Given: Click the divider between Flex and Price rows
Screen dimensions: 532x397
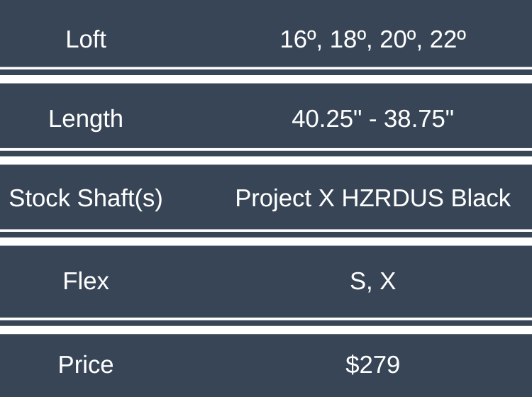Looking at the screenshot, I should click(x=266, y=325).
